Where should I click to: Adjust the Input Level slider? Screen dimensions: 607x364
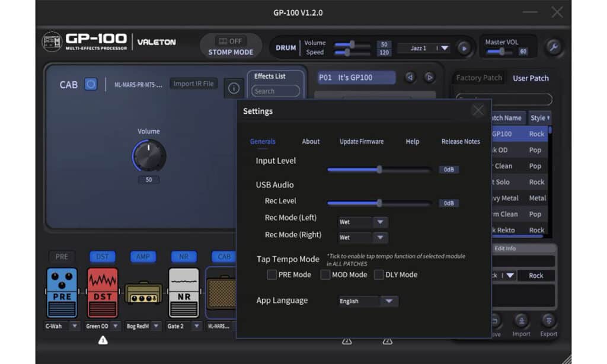379,170
